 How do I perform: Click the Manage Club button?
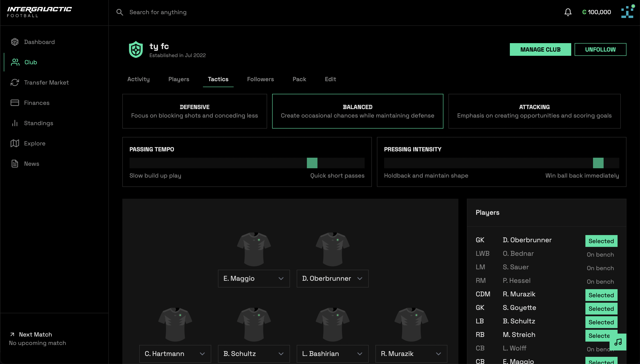pyautogui.click(x=540, y=49)
